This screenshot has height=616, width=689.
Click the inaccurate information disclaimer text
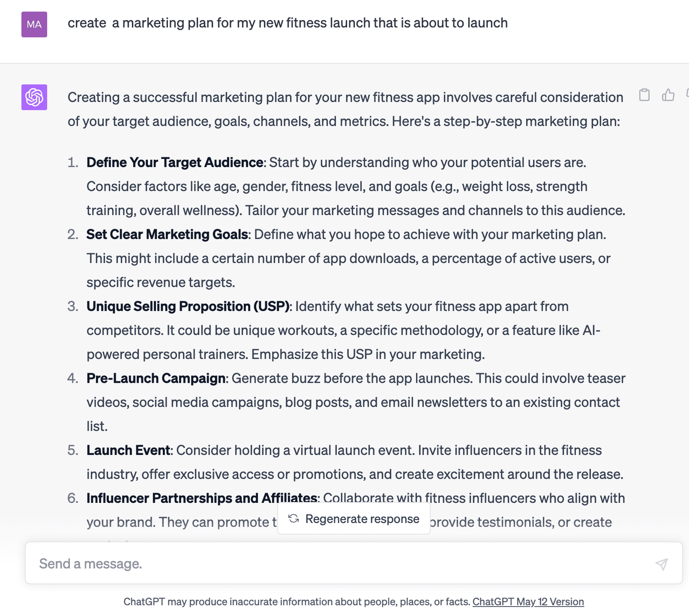(x=297, y=602)
